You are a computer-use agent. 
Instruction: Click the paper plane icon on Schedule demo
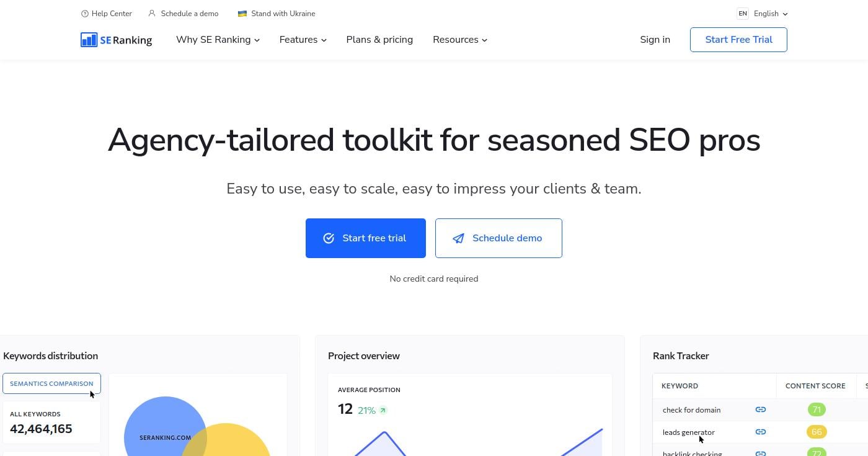coord(458,238)
